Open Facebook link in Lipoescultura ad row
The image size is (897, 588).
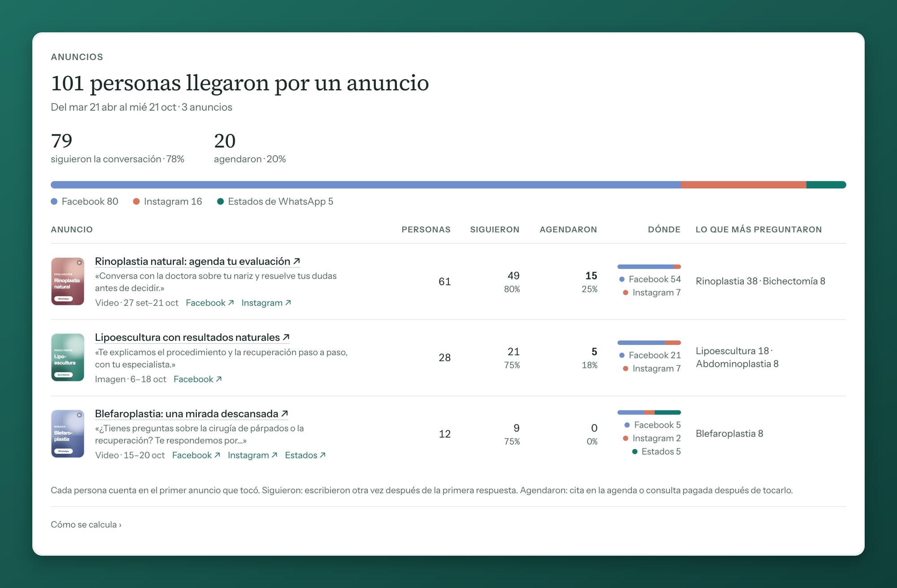point(198,379)
